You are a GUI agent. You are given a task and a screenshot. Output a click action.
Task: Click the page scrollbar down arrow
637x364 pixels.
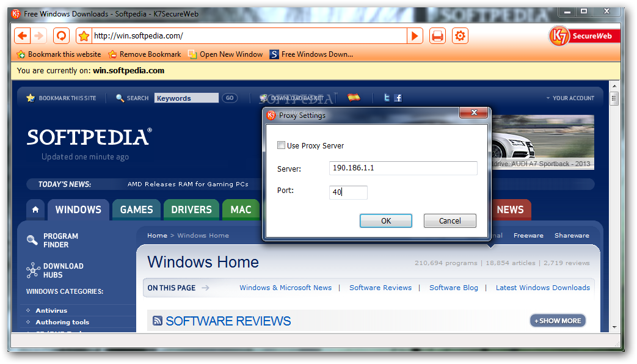coord(614,327)
